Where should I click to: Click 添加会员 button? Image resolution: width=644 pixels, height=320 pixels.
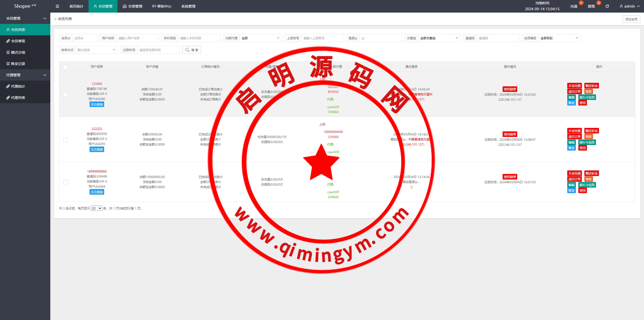[631, 19]
